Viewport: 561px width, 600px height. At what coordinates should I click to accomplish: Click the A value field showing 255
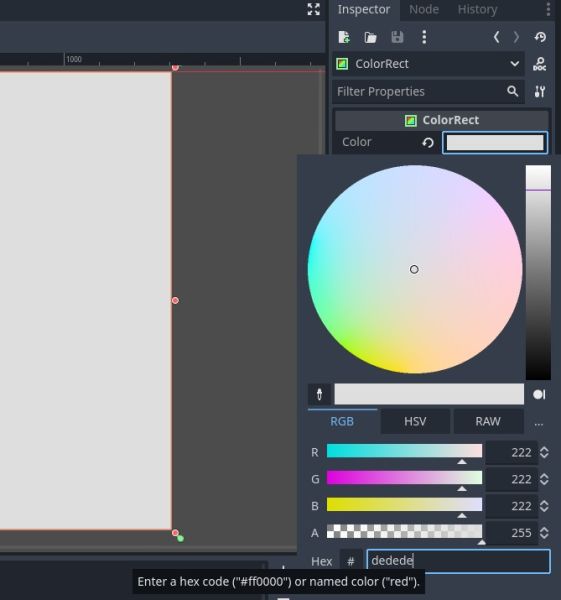tap(511, 533)
